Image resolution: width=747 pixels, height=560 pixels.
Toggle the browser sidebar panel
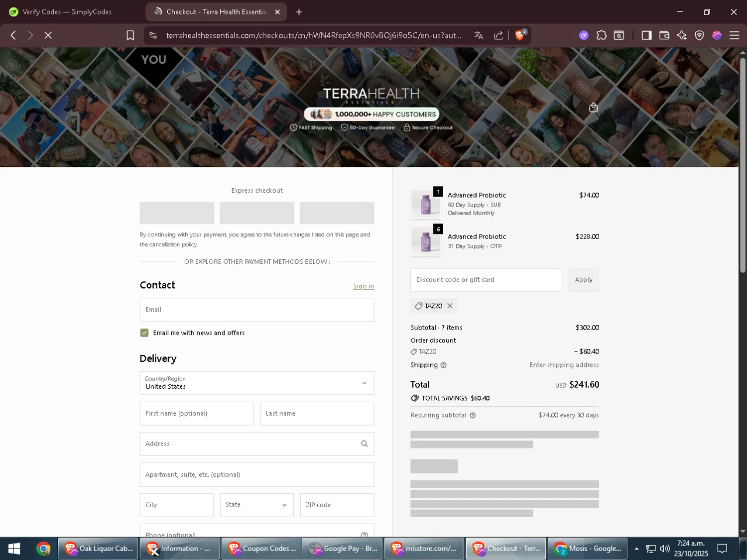tap(646, 35)
